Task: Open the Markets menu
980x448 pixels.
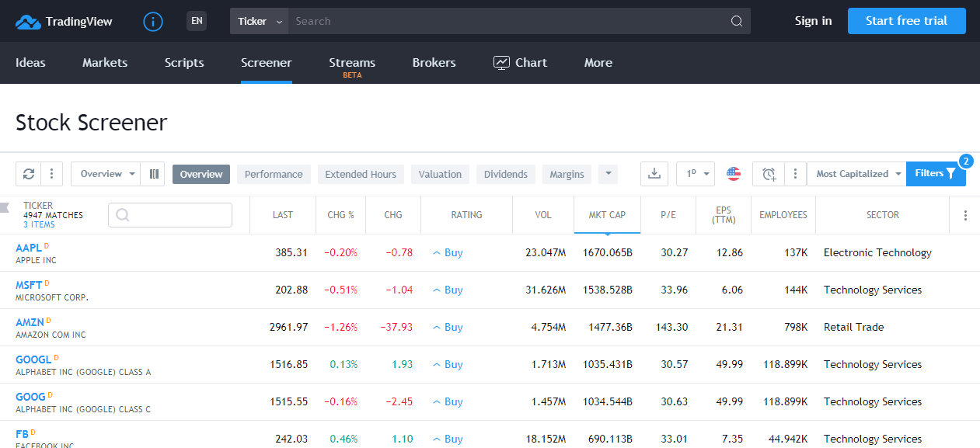Action: click(x=105, y=63)
